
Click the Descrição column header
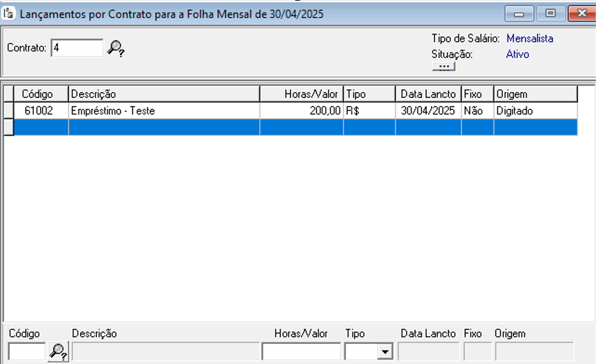164,94
